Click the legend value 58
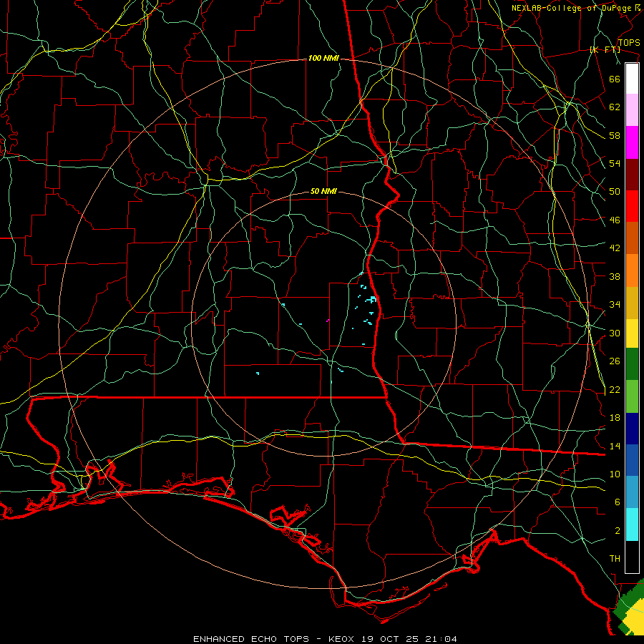Image resolution: width=644 pixels, height=644 pixels. point(615,135)
